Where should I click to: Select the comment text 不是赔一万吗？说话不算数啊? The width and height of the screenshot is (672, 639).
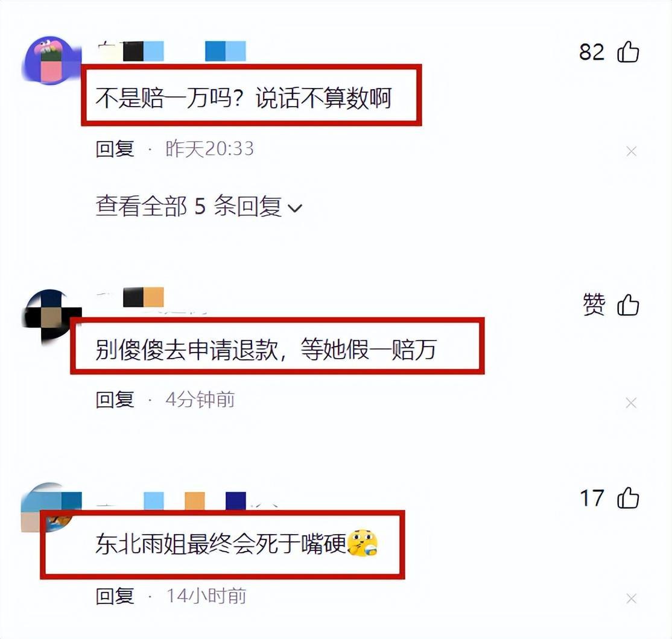(x=244, y=98)
